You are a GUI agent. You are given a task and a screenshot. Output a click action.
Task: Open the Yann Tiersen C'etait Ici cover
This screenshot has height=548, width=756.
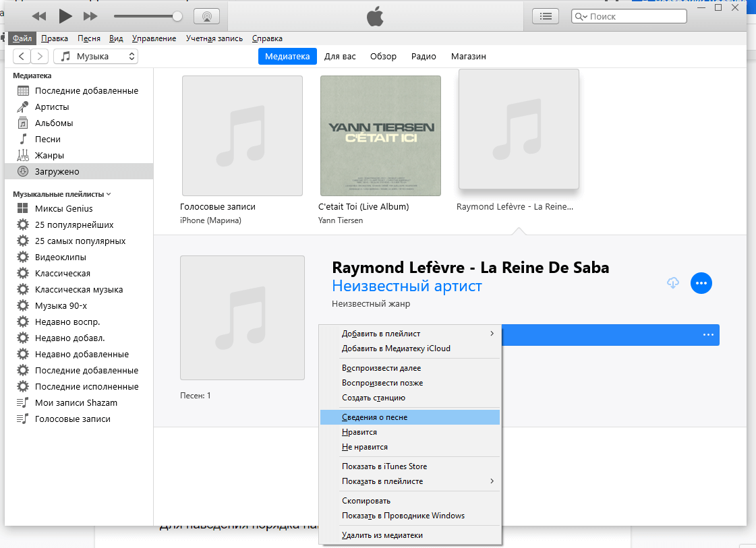point(380,136)
